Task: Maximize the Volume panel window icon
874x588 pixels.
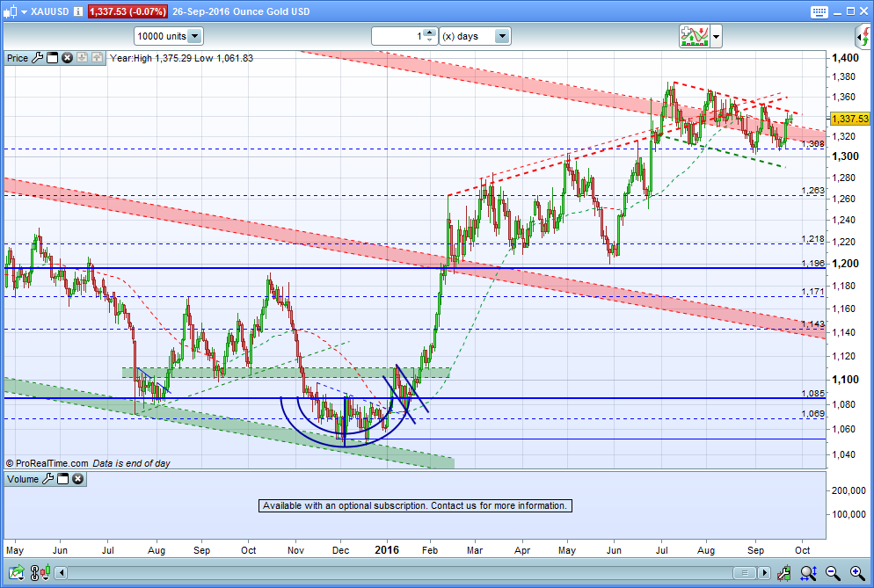Action: pos(63,479)
